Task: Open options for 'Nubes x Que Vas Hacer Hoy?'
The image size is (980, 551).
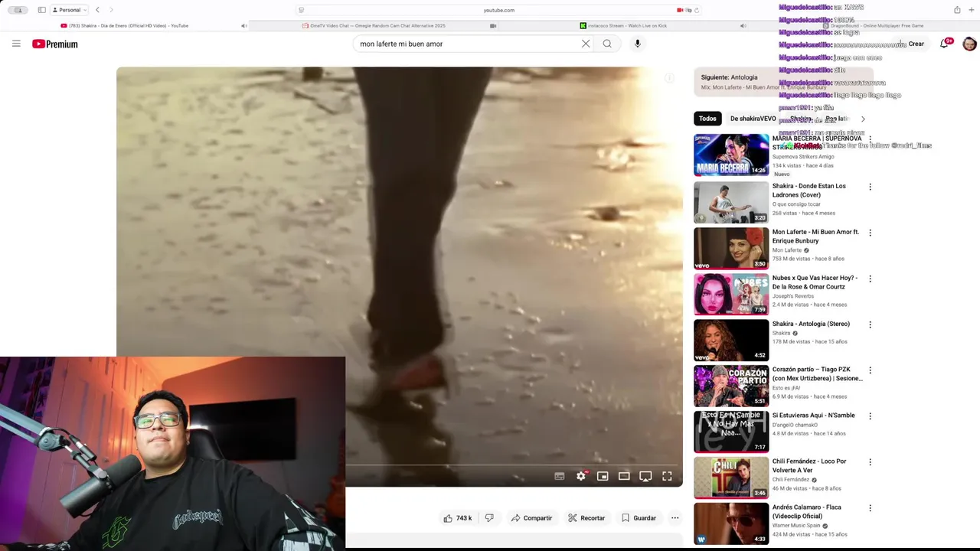Action: pyautogui.click(x=870, y=279)
